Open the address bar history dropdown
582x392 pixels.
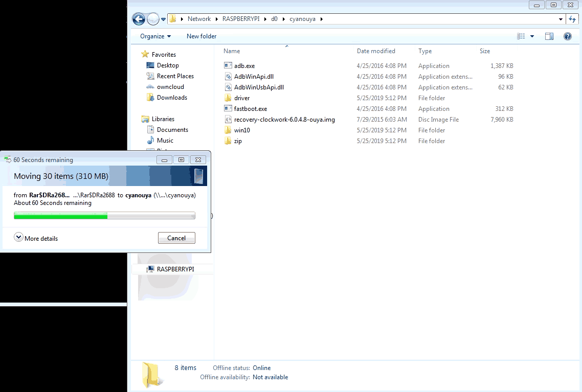[x=561, y=19]
